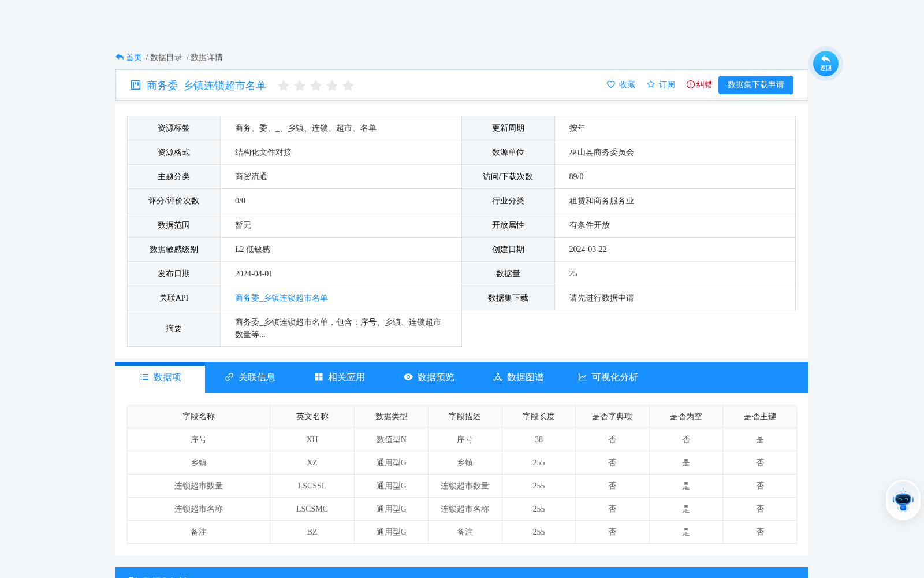Image resolution: width=924 pixels, height=578 pixels.
Task: Click the home arrow icon beside 首页
Action: (120, 57)
